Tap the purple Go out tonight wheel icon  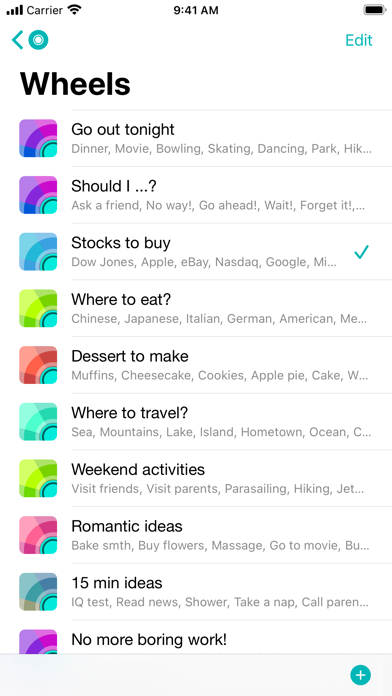pyautogui.click(x=38, y=138)
